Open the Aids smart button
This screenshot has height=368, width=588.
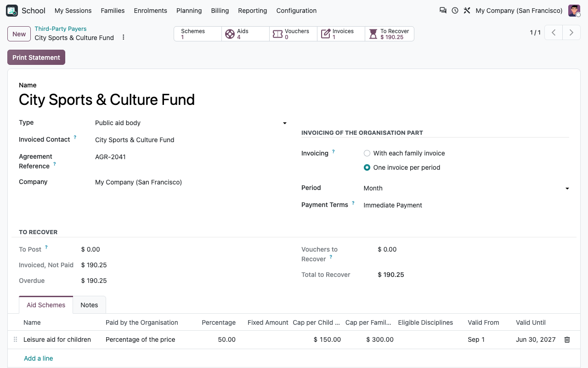tap(246, 34)
